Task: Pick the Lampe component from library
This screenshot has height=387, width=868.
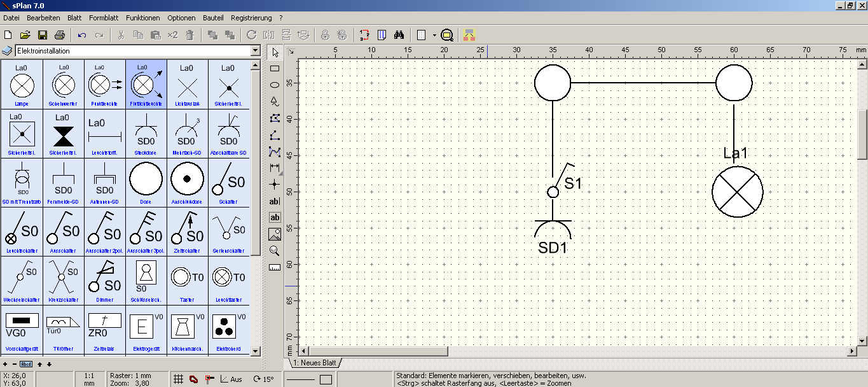Action: (x=22, y=84)
